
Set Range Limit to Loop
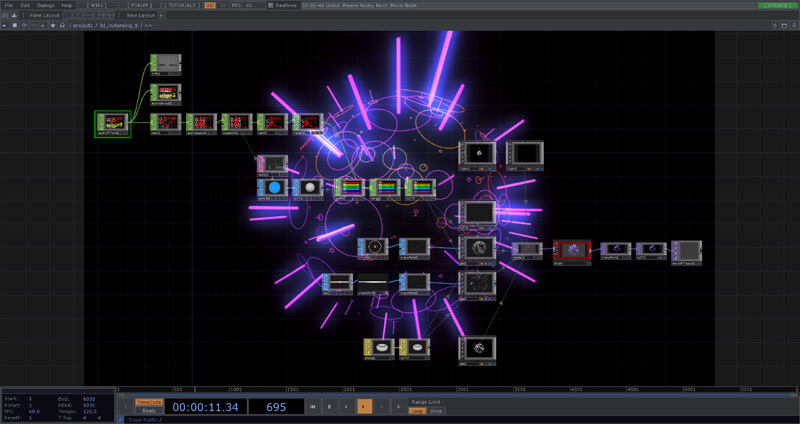click(x=417, y=411)
